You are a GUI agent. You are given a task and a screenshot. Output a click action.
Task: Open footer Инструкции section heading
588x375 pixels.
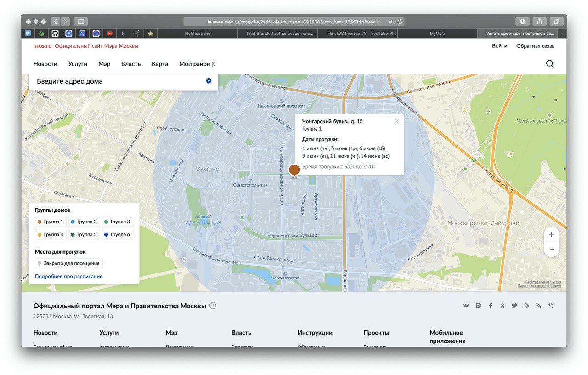coord(315,333)
